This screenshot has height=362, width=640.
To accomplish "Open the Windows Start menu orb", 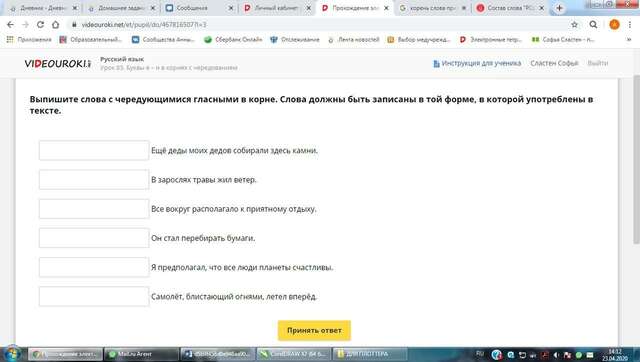I will (x=12, y=353).
